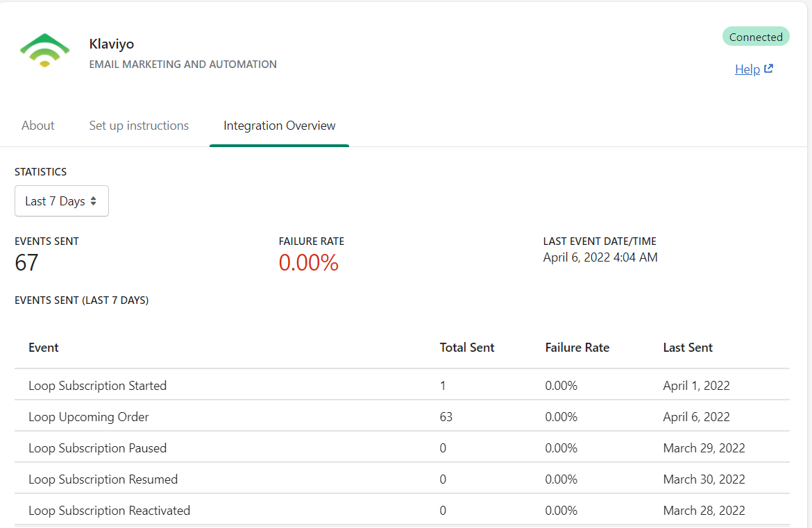Click the April 6, 2022 date in the table
This screenshot has width=812, height=528.
[696, 417]
